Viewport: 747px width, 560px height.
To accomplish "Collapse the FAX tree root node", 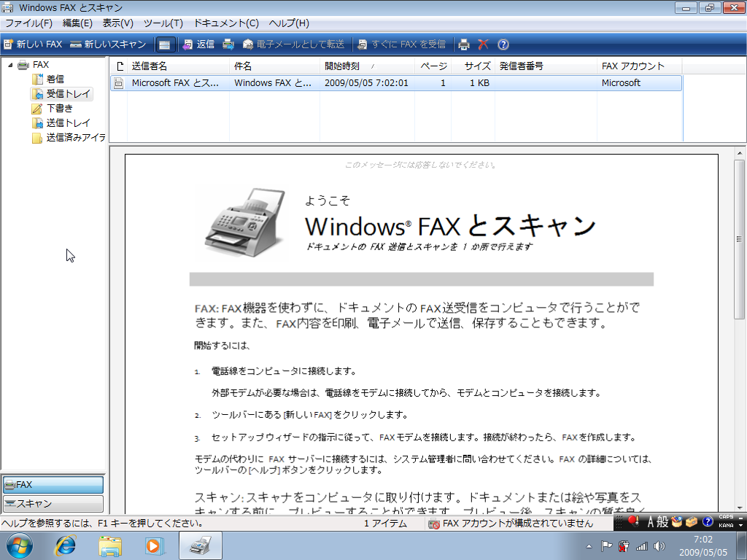I will pyautogui.click(x=10, y=65).
